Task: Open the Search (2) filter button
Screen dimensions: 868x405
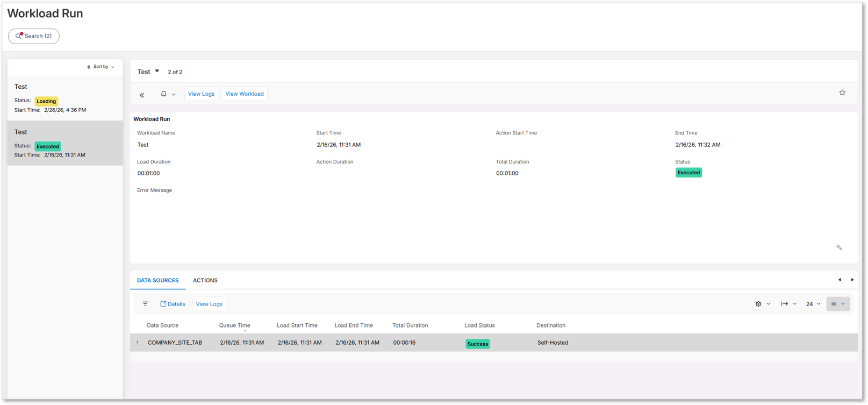Action: pyautogui.click(x=34, y=36)
